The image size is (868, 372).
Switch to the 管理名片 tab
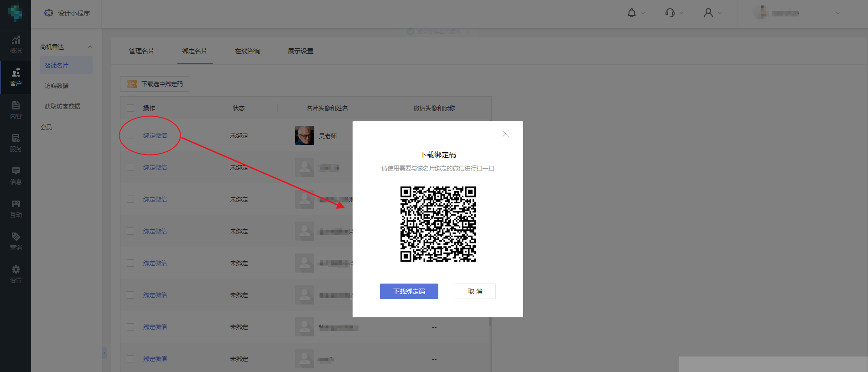tap(142, 51)
